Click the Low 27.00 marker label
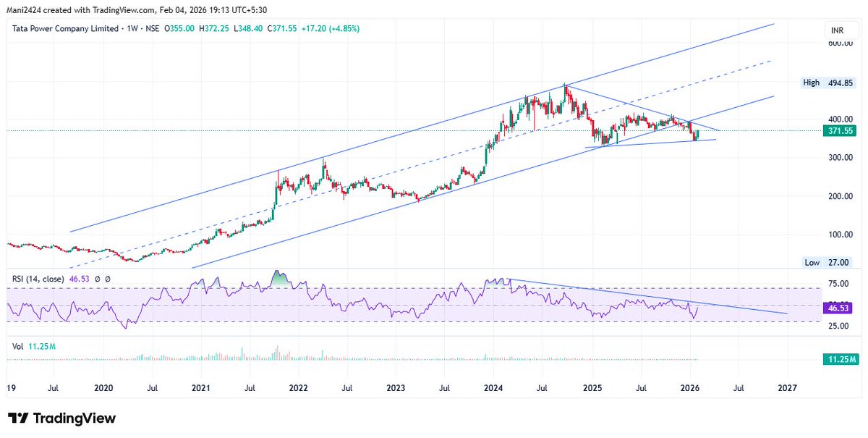The width and height of the screenshot is (868, 438). click(x=828, y=263)
